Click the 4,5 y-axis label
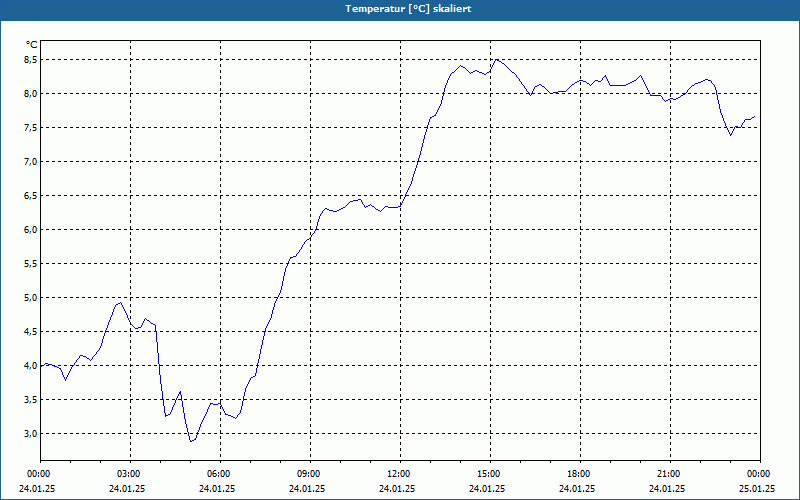This screenshot has height=500, width=800. 31,332
